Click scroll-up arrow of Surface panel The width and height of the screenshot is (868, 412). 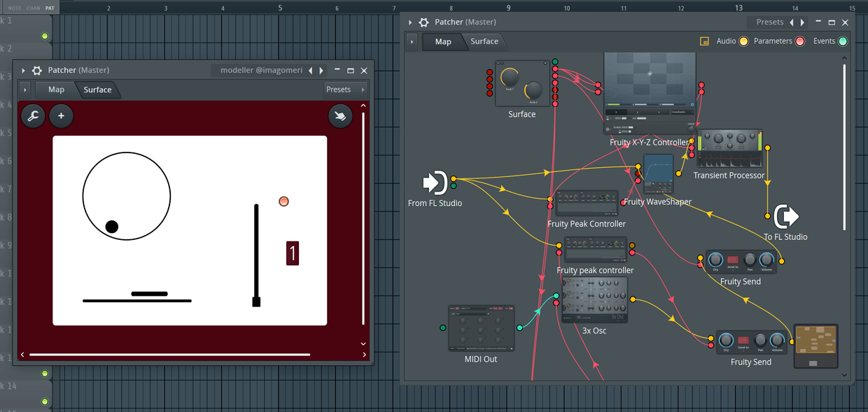click(x=363, y=106)
